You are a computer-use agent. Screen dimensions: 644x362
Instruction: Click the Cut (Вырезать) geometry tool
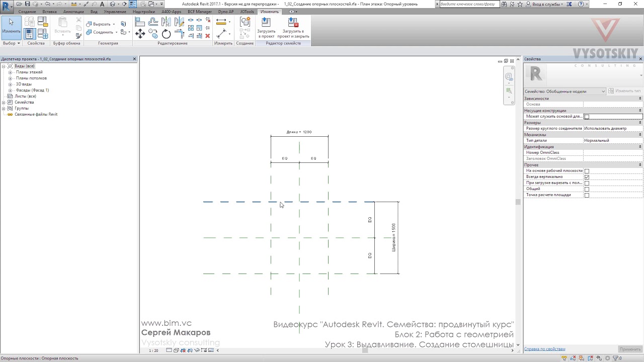pos(101,24)
